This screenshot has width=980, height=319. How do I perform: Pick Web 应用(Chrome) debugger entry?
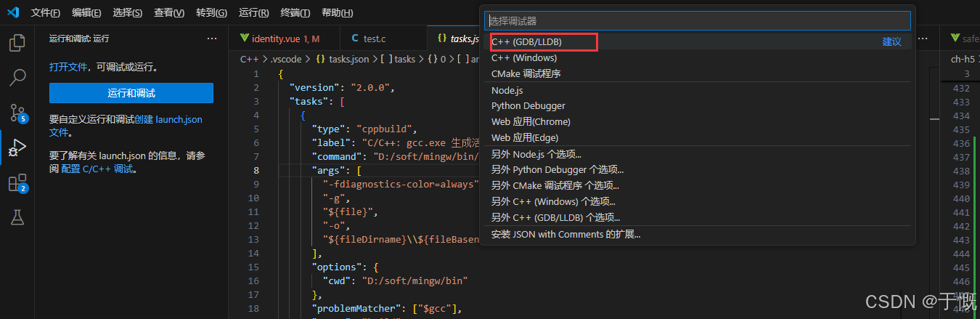pyautogui.click(x=531, y=122)
